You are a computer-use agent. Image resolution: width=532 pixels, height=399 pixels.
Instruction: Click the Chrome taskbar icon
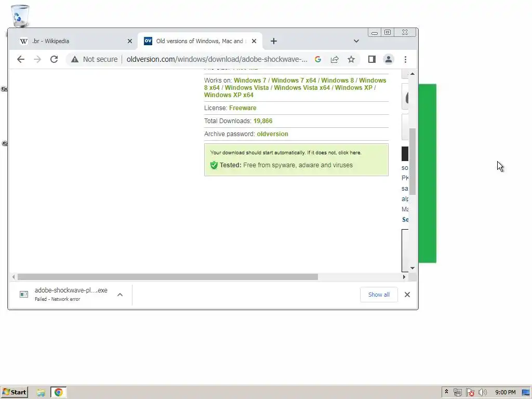point(58,392)
